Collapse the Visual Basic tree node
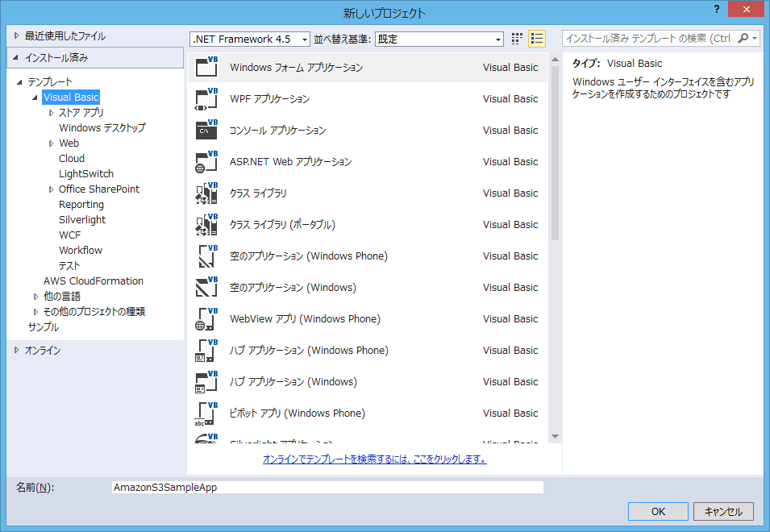 [x=35, y=98]
